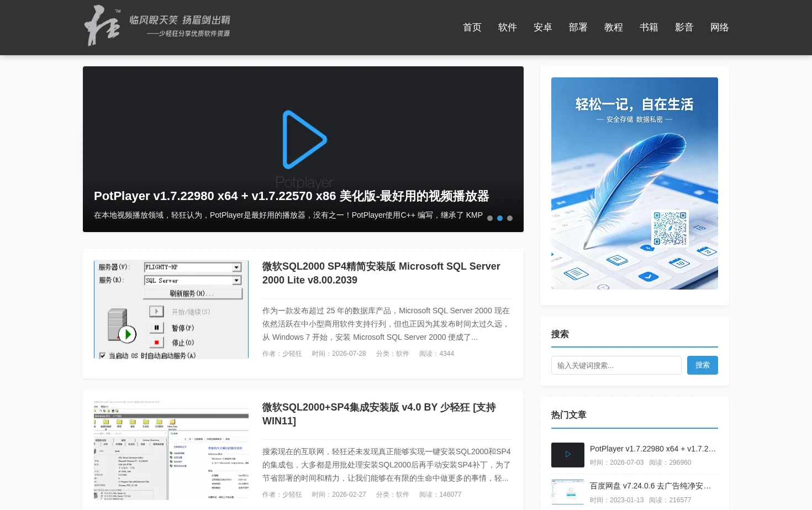812x510 pixels.
Task: Click the site logo in the header
Action: click(x=157, y=26)
